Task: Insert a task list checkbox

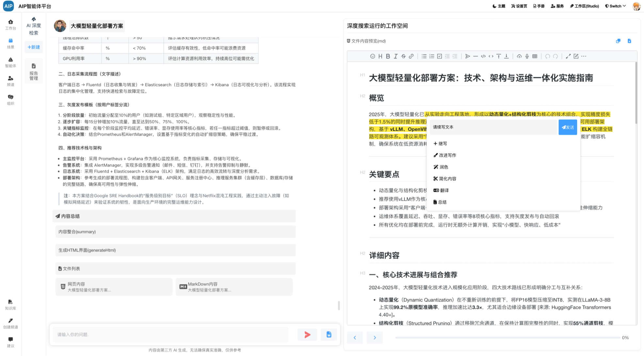Action: tap(440, 56)
